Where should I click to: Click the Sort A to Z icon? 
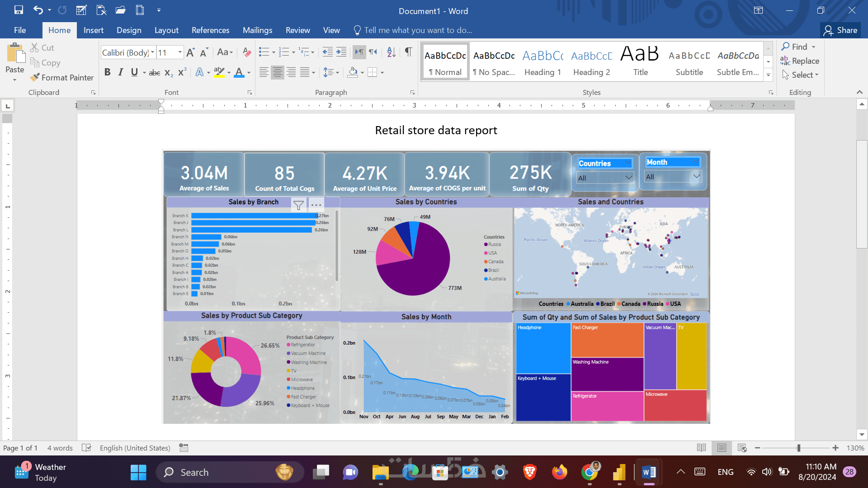point(391,52)
